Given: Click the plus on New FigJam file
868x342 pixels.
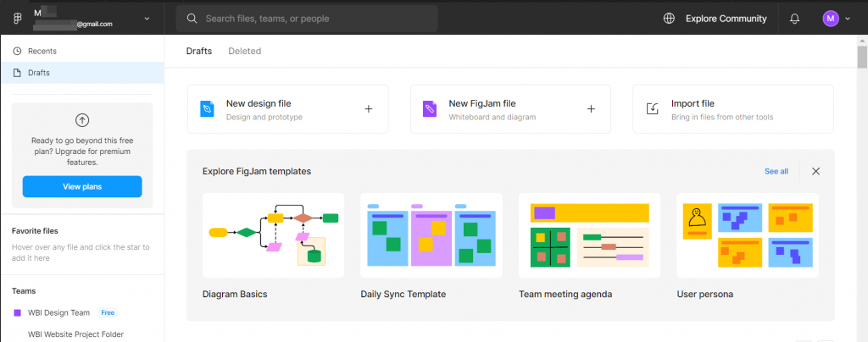Looking at the screenshot, I should coord(591,108).
